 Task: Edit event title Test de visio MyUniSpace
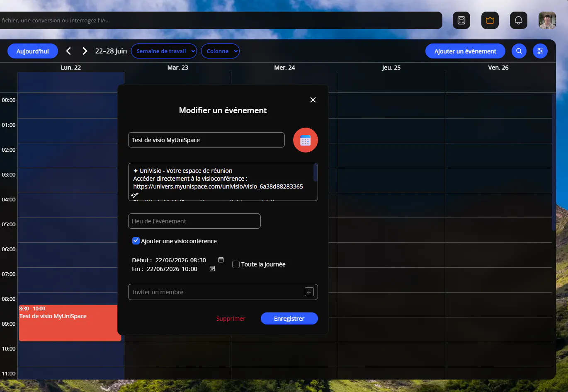point(206,140)
